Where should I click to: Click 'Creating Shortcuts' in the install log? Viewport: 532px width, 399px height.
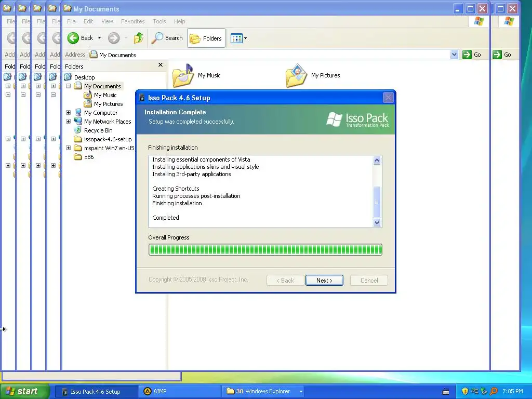point(176,189)
